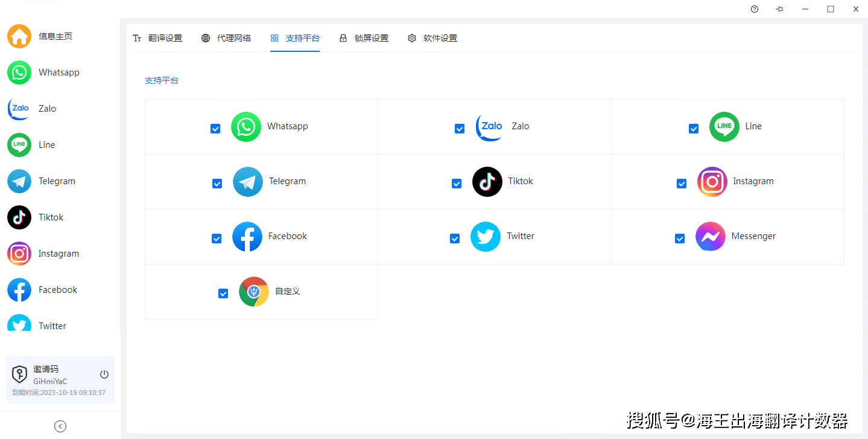Open Telegram icon in the sidebar
868x439 pixels.
(x=19, y=181)
